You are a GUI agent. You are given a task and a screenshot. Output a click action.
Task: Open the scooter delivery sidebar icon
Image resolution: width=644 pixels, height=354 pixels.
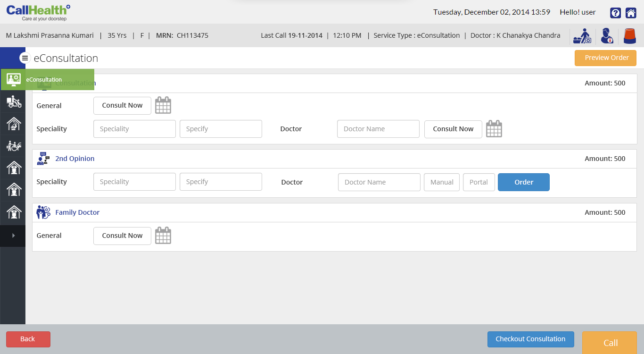click(x=14, y=101)
